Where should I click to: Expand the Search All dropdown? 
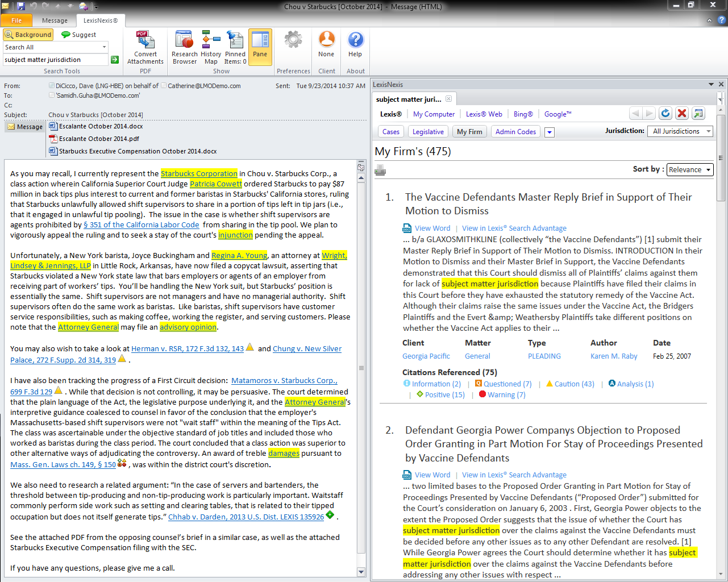point(104,47)
